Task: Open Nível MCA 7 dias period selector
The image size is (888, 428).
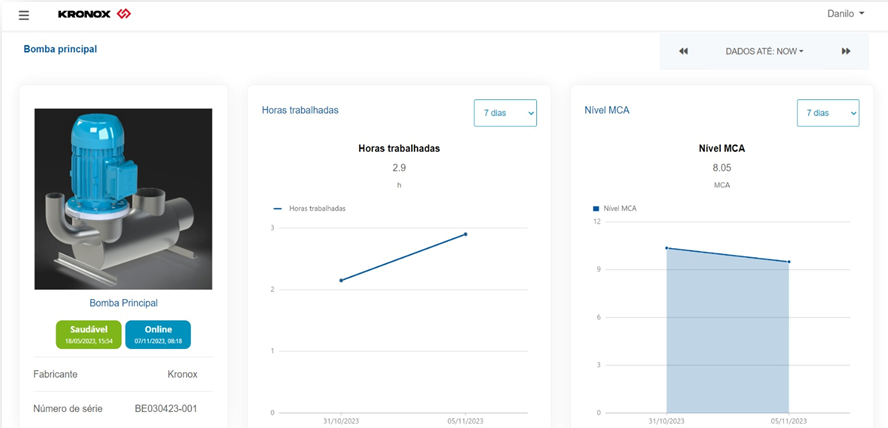Action: [x=828, y=113]
